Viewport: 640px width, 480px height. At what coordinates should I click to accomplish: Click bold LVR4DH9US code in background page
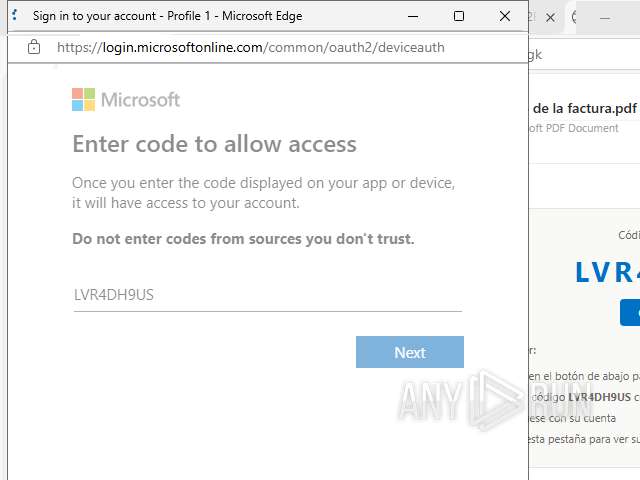pos(599,397)
